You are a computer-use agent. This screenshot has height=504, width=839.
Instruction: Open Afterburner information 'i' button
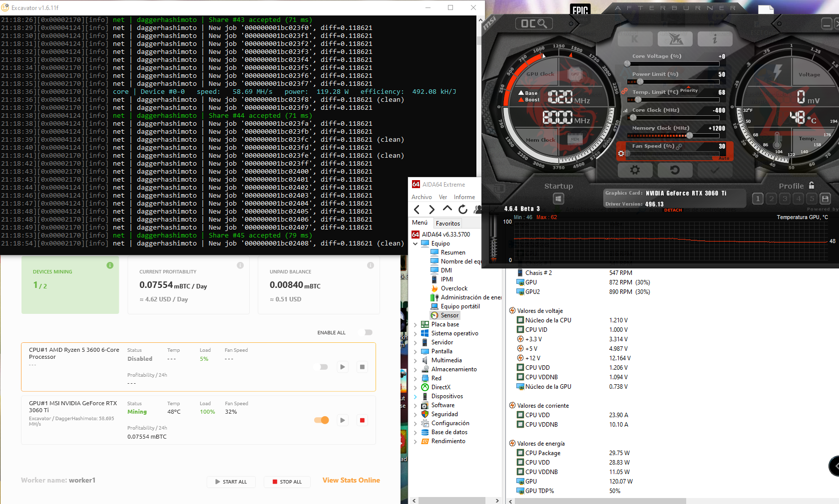715,39
